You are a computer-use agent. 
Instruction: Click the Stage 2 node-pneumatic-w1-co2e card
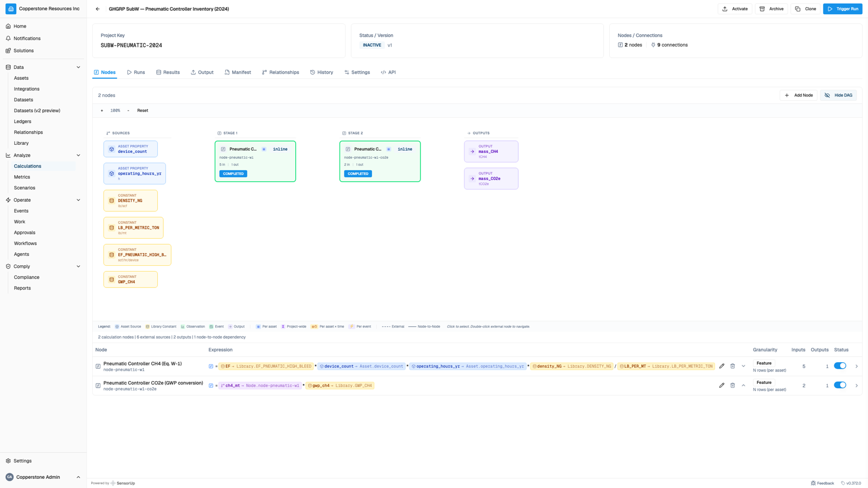click(380, 162)
